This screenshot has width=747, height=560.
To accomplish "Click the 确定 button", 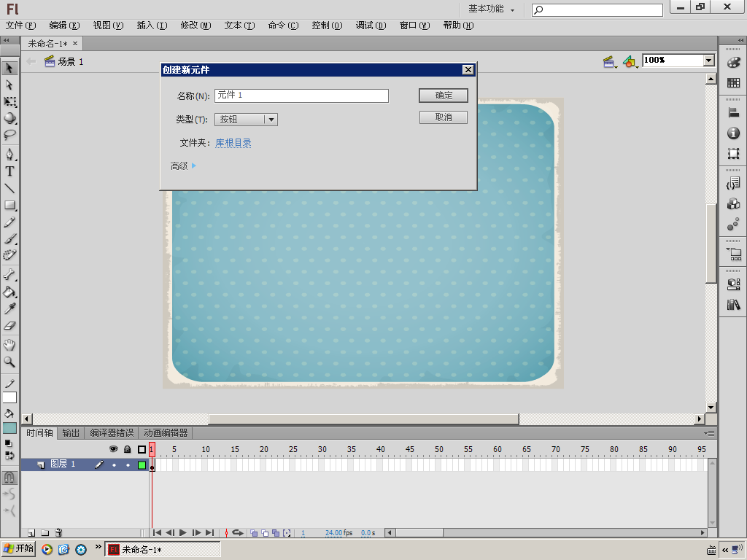I will coord(444,96).
